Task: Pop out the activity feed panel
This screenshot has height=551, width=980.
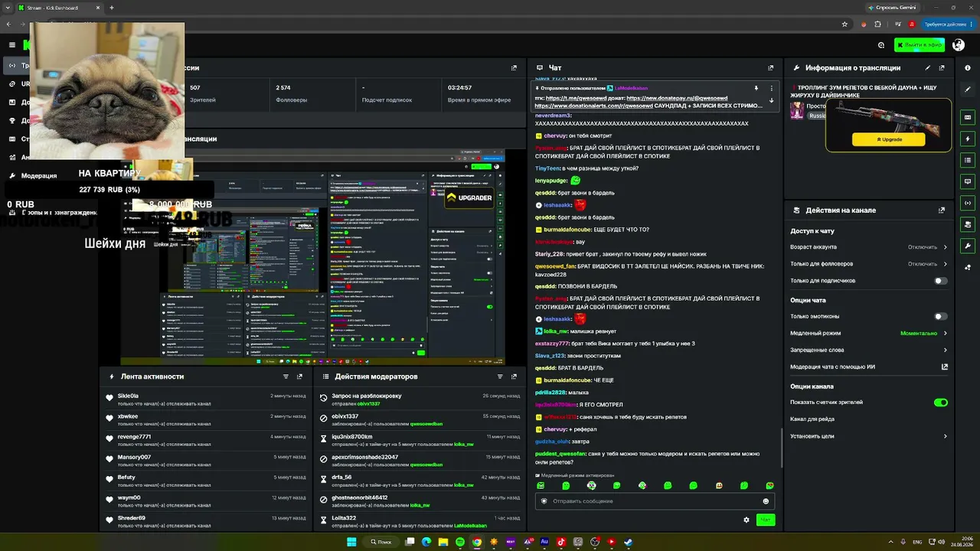Action: pos(299,377)
